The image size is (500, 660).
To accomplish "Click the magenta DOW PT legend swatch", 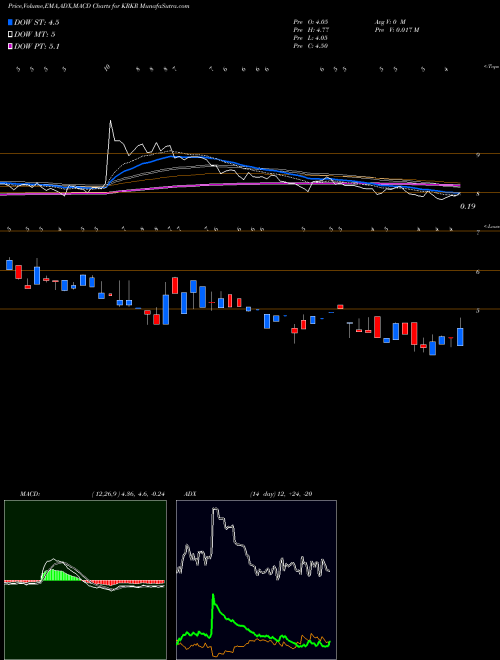I will [10, 46].
